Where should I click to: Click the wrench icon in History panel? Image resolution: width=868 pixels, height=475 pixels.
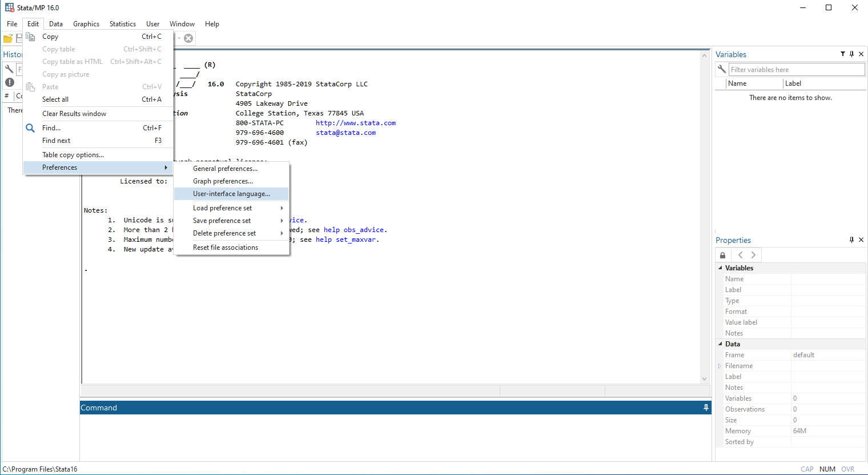[x=9, y=69]
